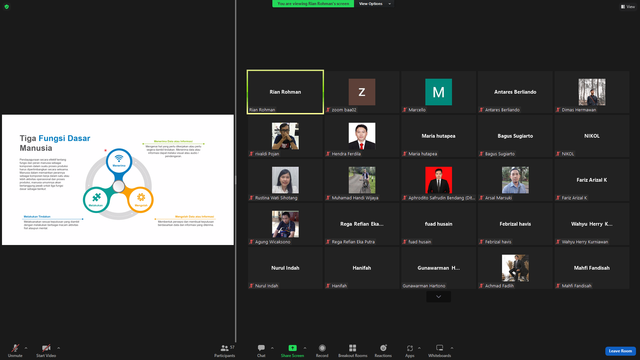Screen dimensions: 640x360
Task: Select Nurul Indah's tile
Action: [285, 268]
